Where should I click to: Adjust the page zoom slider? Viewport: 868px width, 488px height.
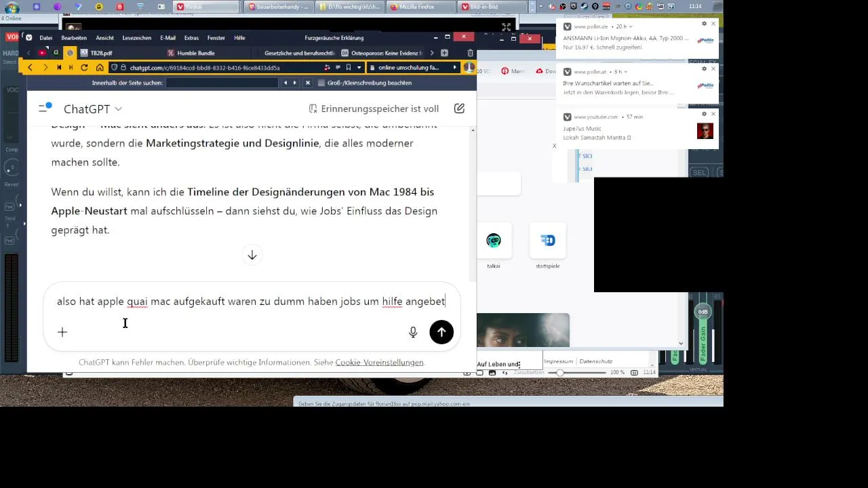point(578,373)
